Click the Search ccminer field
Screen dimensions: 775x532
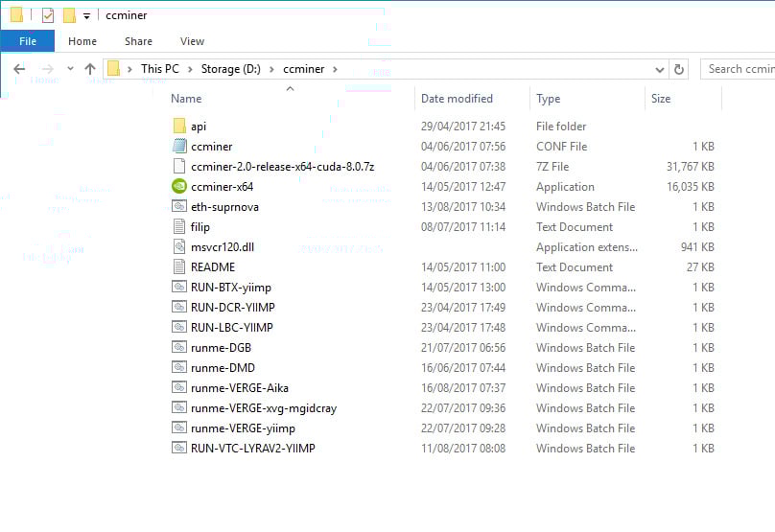click(x=738, y=69)
